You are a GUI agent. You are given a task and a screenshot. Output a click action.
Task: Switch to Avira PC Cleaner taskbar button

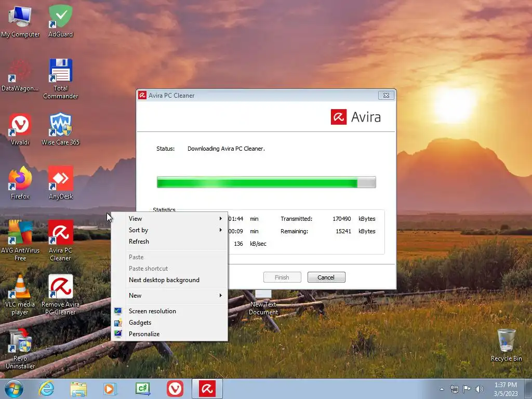click(x=207, y=389)
